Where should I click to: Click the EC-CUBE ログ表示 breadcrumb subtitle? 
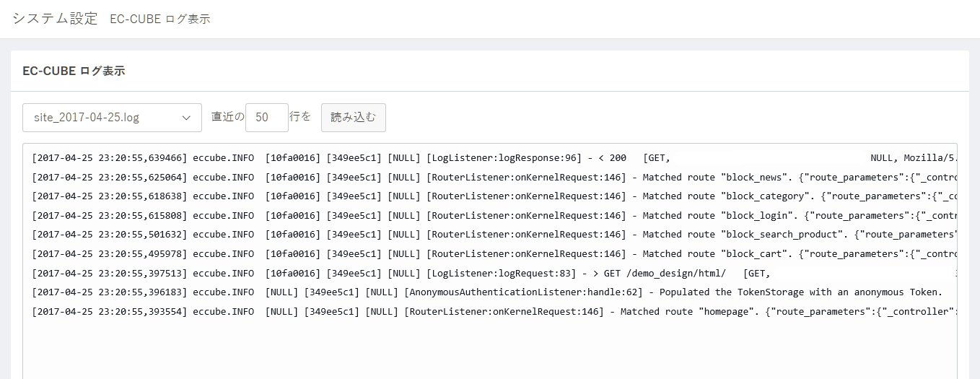(160, 19)
